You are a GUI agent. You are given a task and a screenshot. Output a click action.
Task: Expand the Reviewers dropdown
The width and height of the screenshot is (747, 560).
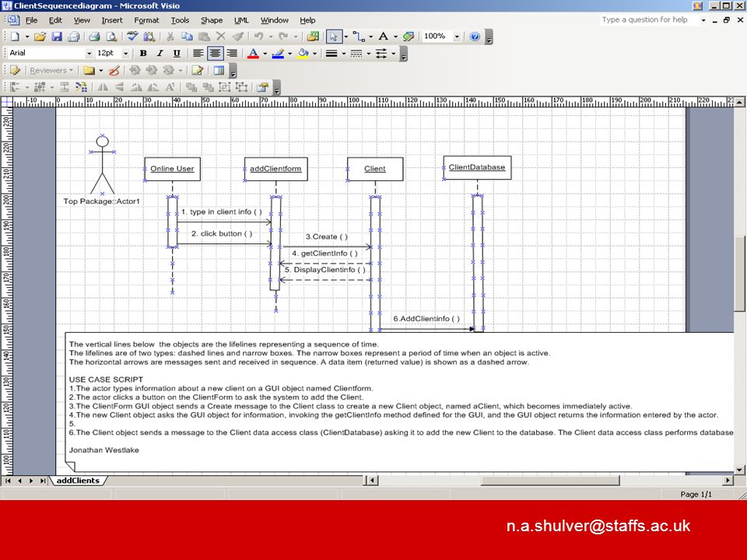[51, 71]
